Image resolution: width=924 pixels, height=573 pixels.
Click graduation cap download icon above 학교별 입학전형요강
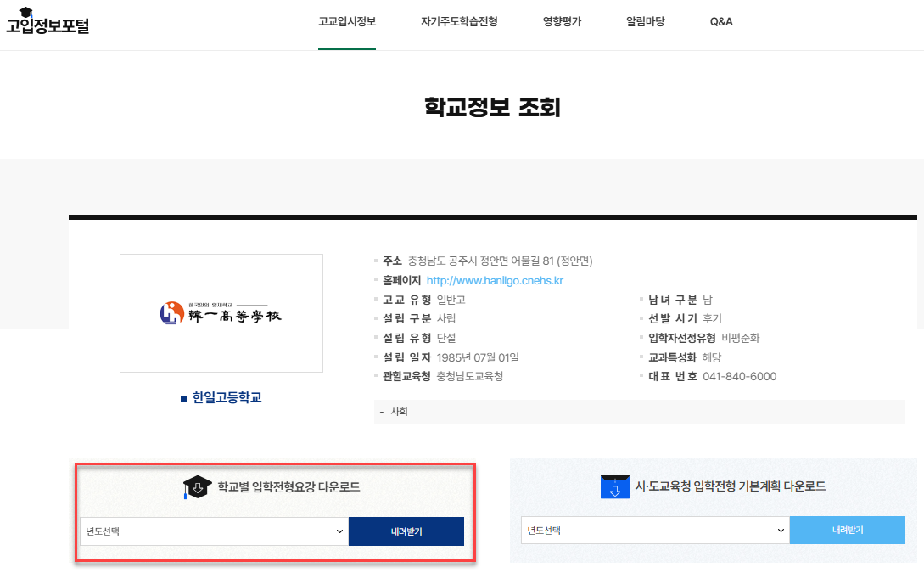(x=198, y=486)
